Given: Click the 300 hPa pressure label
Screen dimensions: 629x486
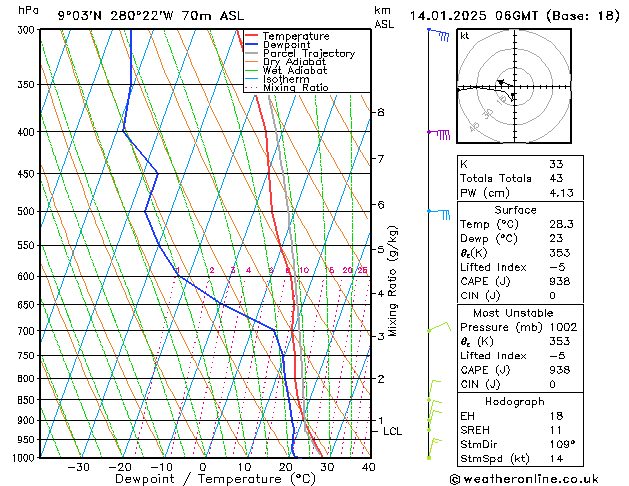Looking at the screenshot, I should tap(26, 30).
